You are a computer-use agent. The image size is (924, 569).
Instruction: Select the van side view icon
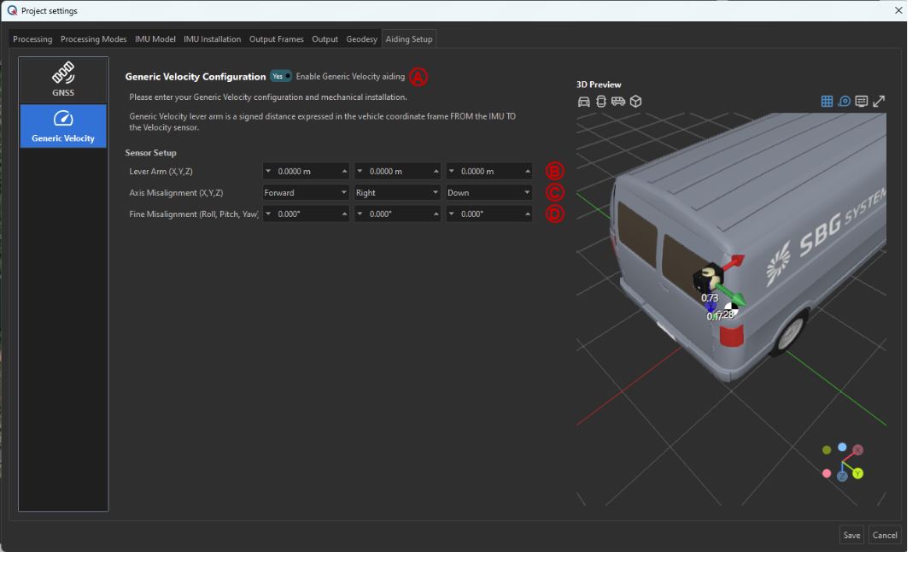coord(618,101)
